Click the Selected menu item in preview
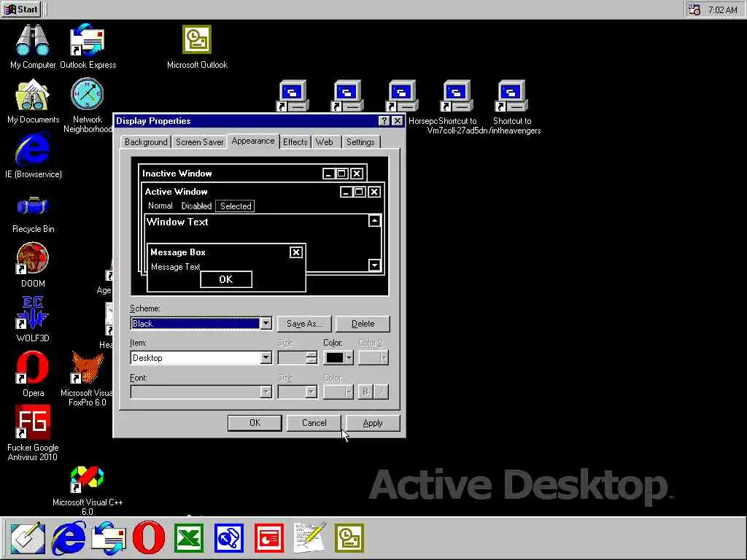The height and width of the screenshot is (560, 747). [x=236, y=206]
